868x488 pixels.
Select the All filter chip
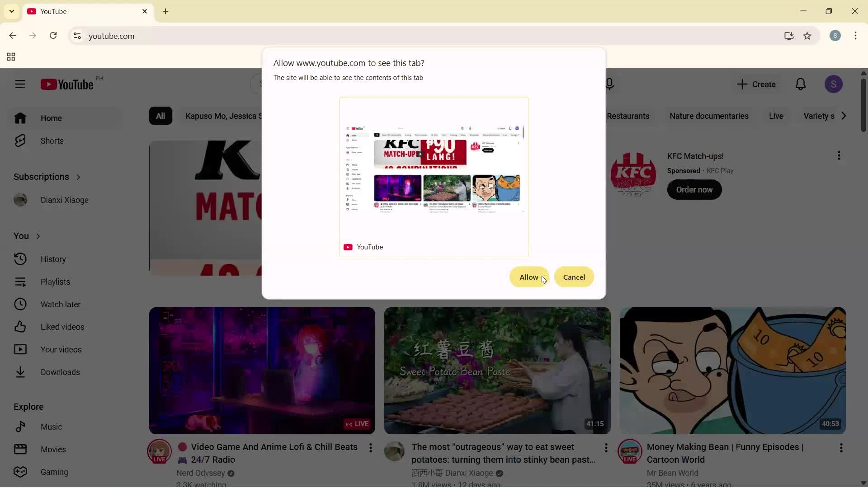click(x=161, y=116)
